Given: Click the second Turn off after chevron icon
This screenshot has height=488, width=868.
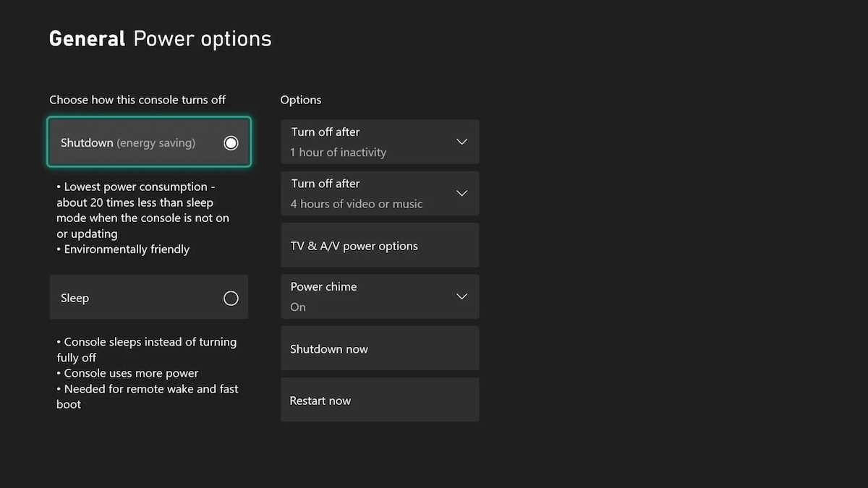Looking at the screenshot, I should pos(461,193).
